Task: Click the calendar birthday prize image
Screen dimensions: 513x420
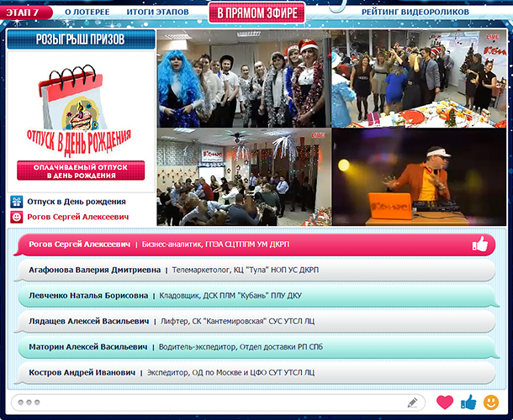Action: (79, 111)
